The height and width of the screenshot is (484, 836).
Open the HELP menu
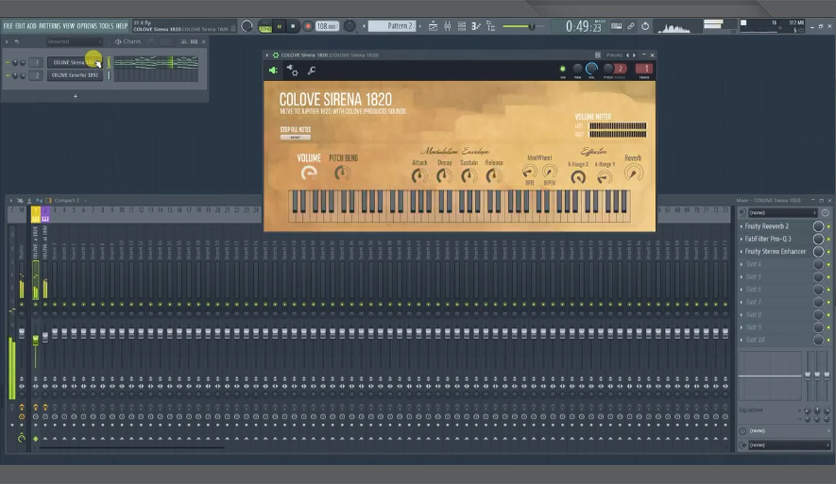(x=122, y=26)
